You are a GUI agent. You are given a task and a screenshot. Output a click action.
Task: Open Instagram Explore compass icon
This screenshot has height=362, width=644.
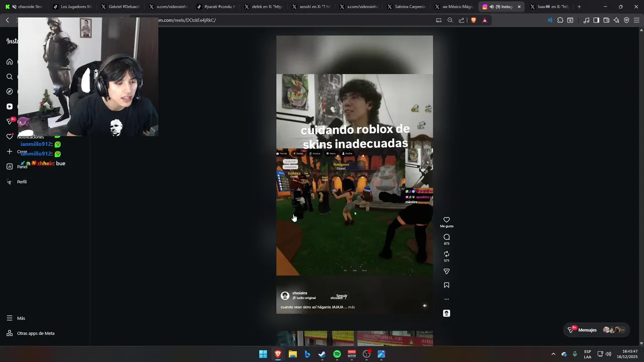coord(9,92)
